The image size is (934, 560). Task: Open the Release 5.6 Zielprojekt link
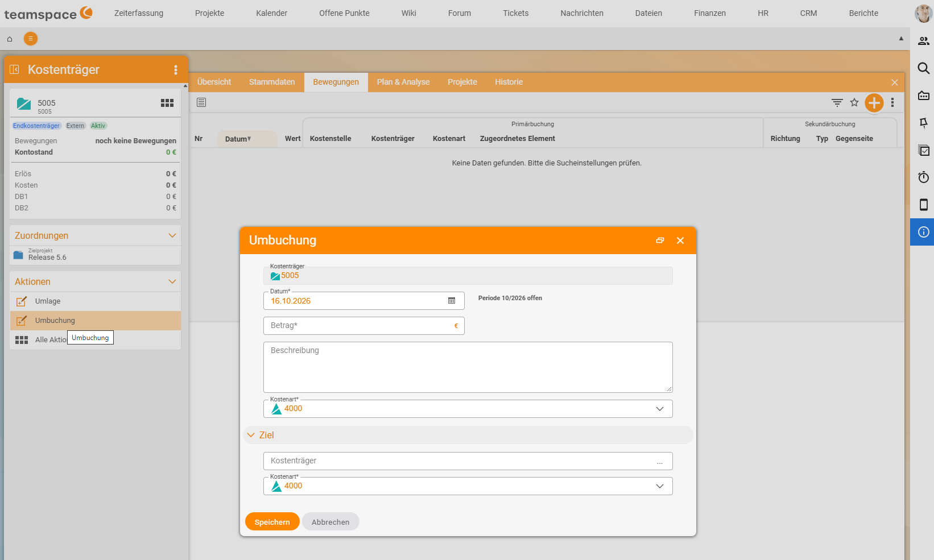pyautogui.click(x=47, y=258)
